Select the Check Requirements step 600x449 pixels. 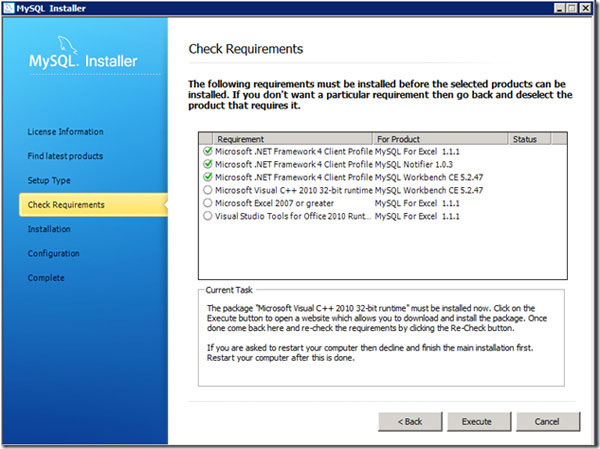point(93,205)
